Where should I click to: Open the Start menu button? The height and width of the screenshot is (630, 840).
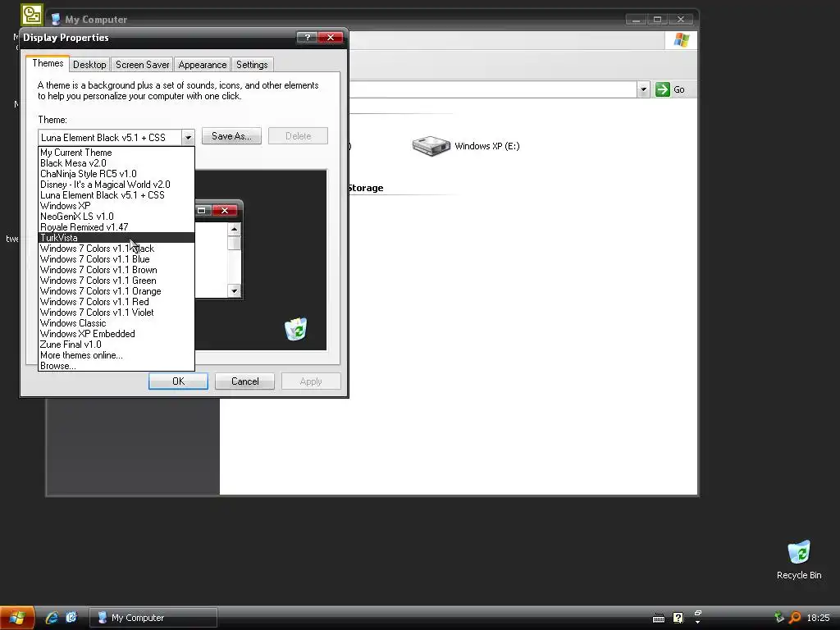coord(17,618)
